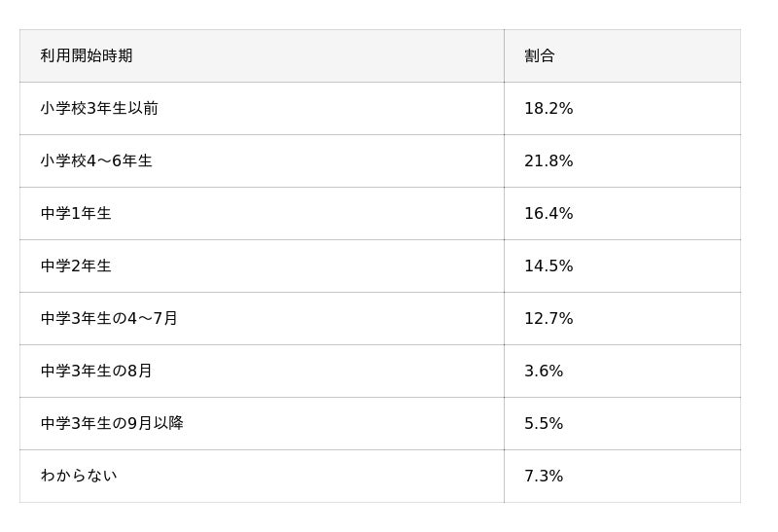Click the column divider in header row

click(504, 56)
